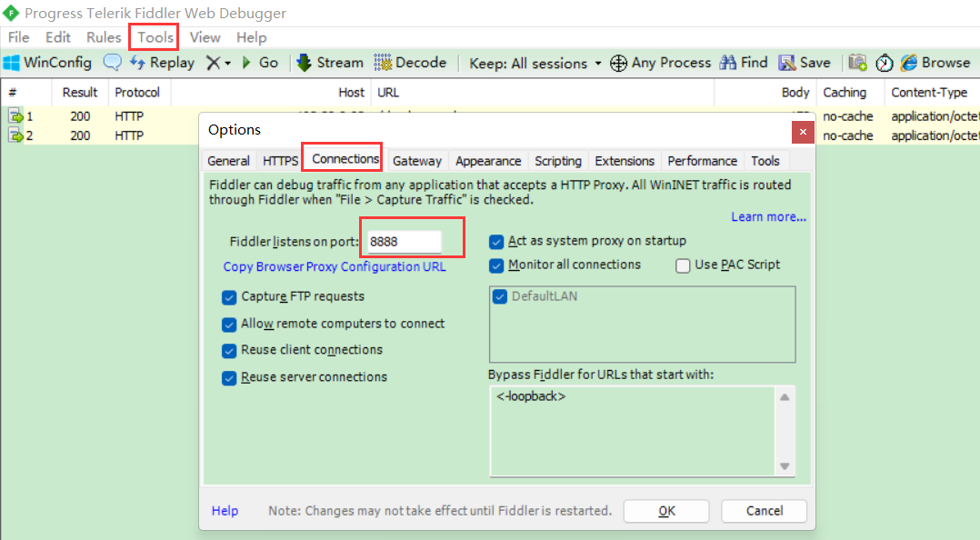This screenshot has width=980, height=540.
Task: Toggle Reuse server connections checkbox
Action: [229, 378]
